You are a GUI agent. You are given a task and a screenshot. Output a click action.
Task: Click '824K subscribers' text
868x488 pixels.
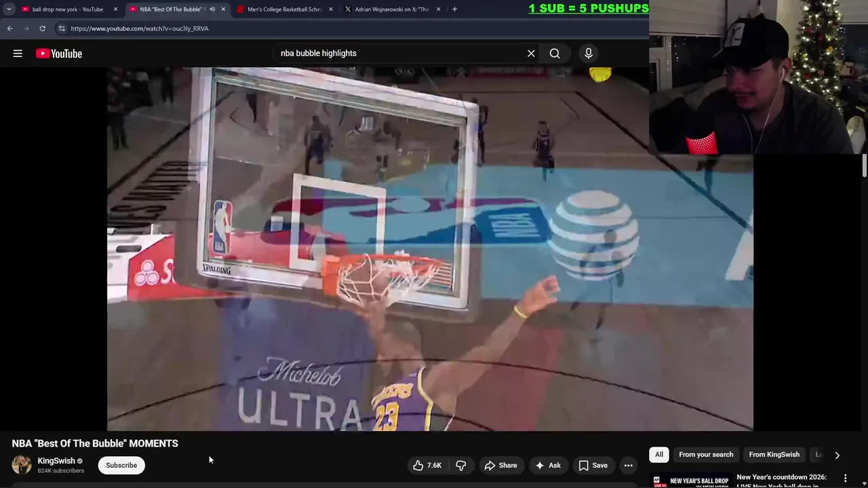[61, 471]
